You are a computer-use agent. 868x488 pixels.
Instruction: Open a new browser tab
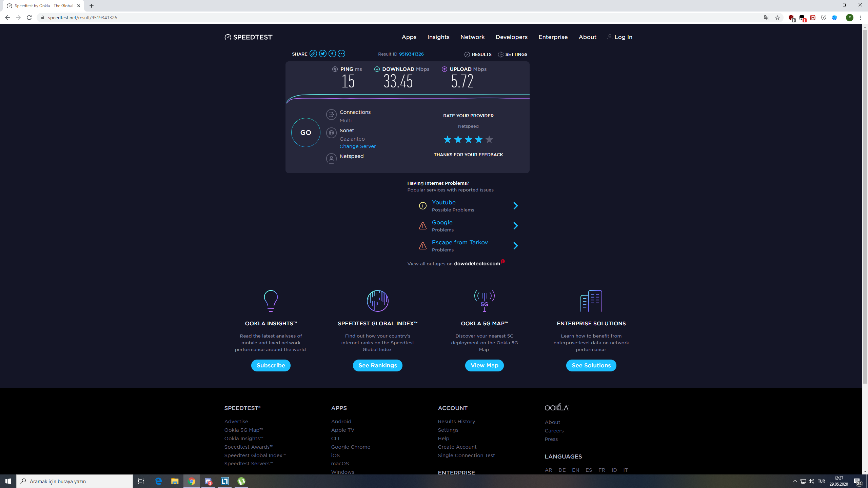pyautogui.click(x=92, y=6)
